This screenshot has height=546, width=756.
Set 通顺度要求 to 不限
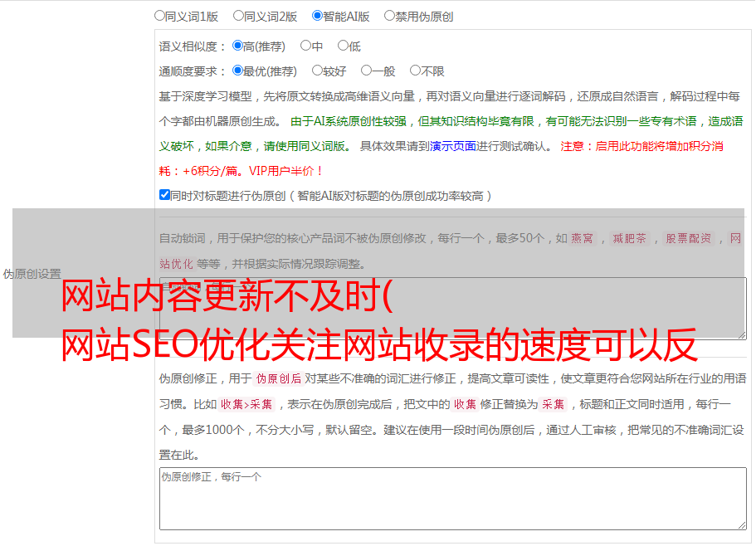pos(415,71)
